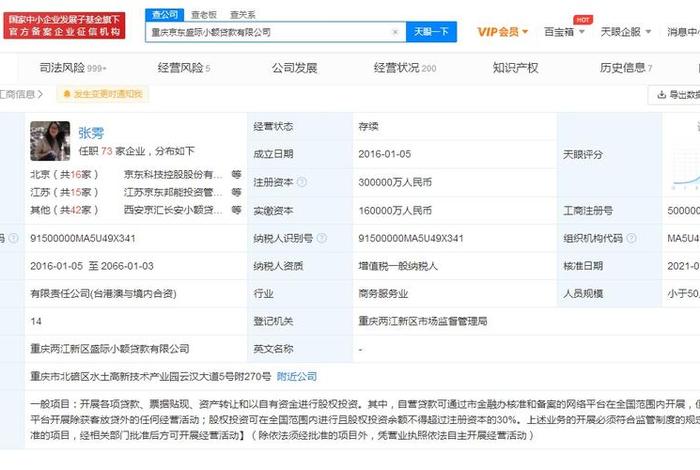Clear the search box with the X icon
The image size is (700, 470).
(x=395, y=32)
